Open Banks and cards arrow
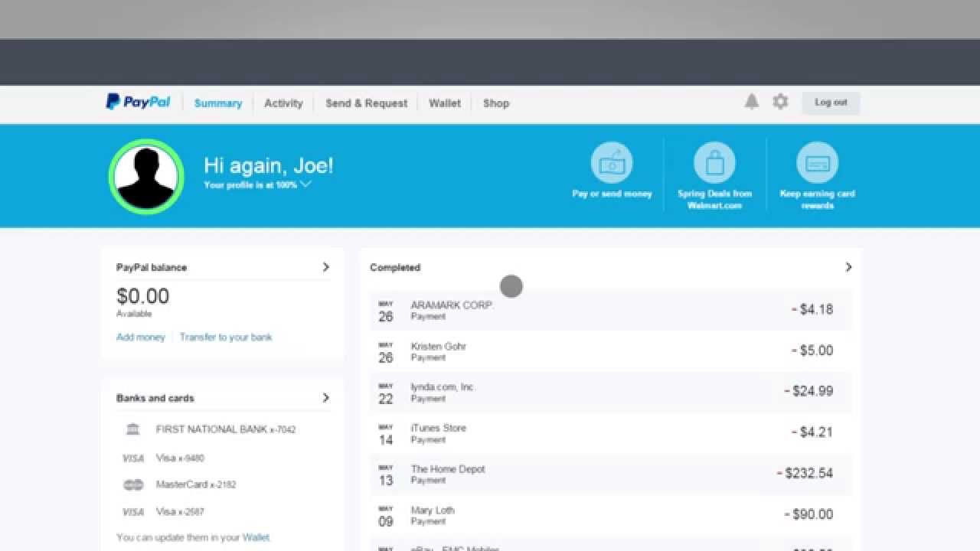 (325, 398)
